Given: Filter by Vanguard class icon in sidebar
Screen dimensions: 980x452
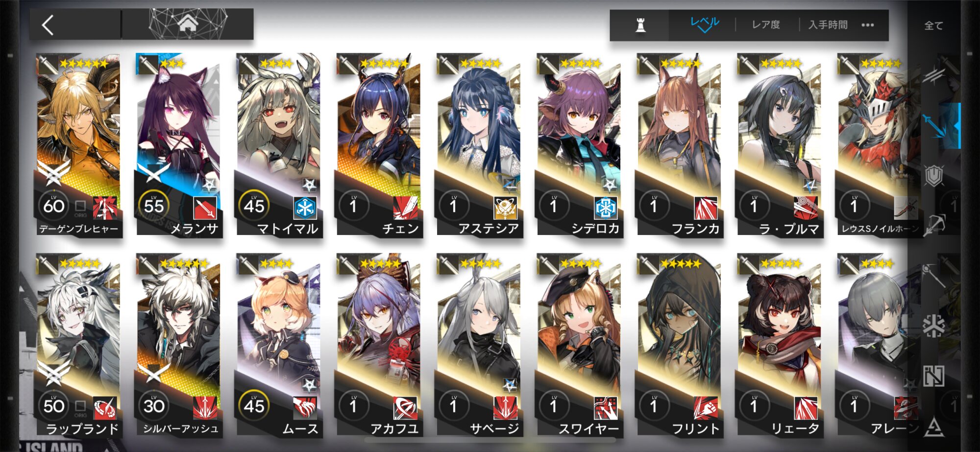Looking at the screenshot, I should tap(934, 75).
